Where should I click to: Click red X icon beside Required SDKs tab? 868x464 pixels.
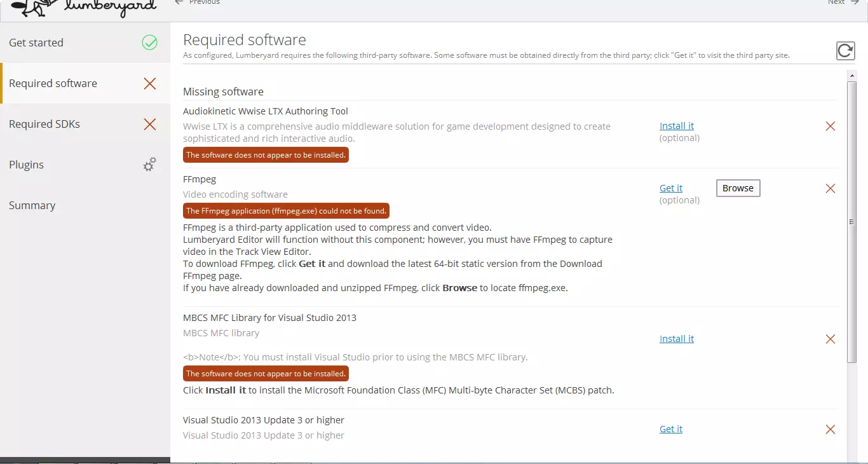[x=149, y=124]
